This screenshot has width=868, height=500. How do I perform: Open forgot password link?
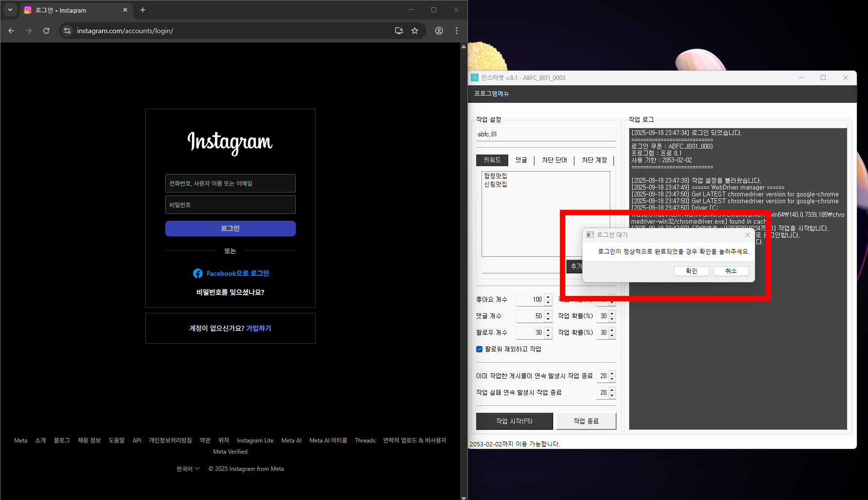[231, 292]
